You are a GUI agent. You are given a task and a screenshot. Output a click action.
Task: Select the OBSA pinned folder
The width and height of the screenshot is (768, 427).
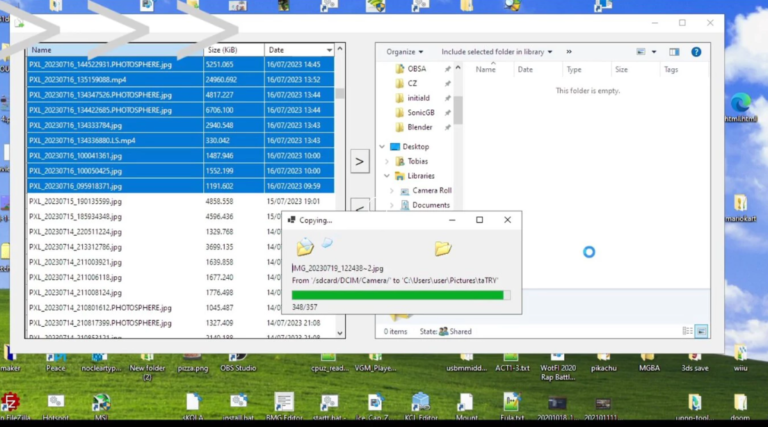[x=417, y=69]
